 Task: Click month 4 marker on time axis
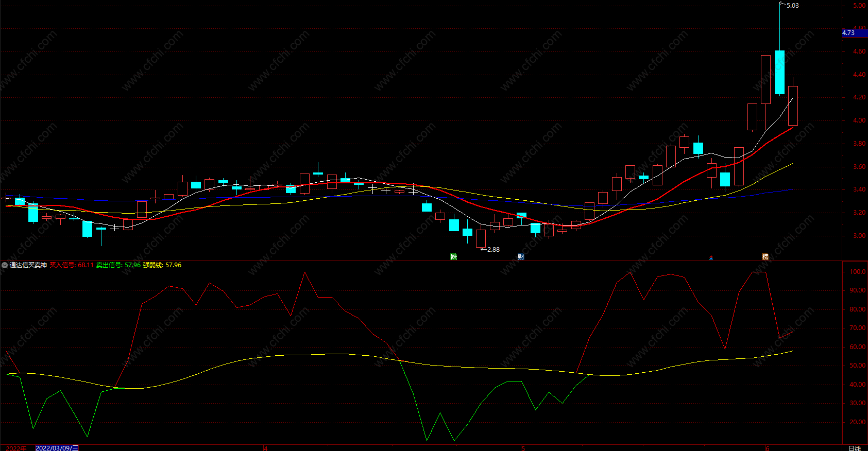pos(266,448)
